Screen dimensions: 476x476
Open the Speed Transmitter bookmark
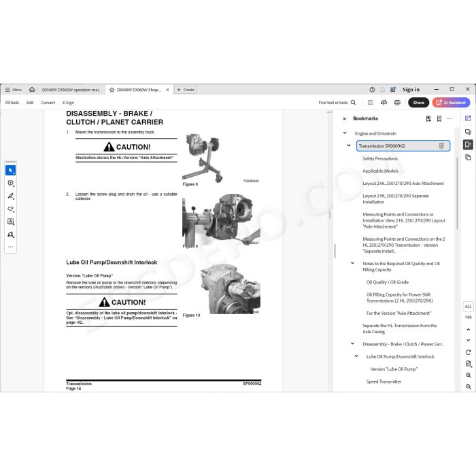(x=384, y=381)
